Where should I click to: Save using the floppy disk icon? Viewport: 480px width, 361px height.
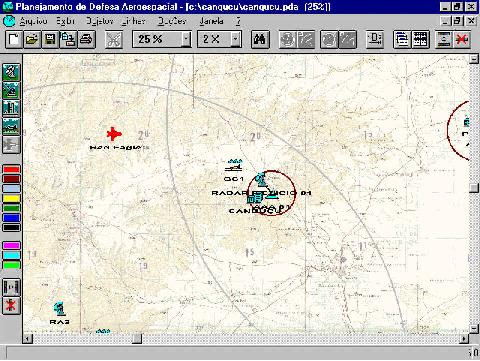coord(50,40)
